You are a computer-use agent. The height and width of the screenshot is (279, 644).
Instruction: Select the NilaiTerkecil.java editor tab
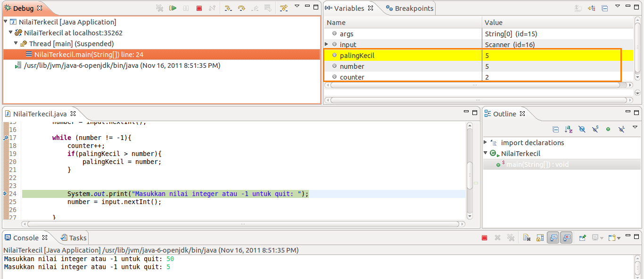40,114
